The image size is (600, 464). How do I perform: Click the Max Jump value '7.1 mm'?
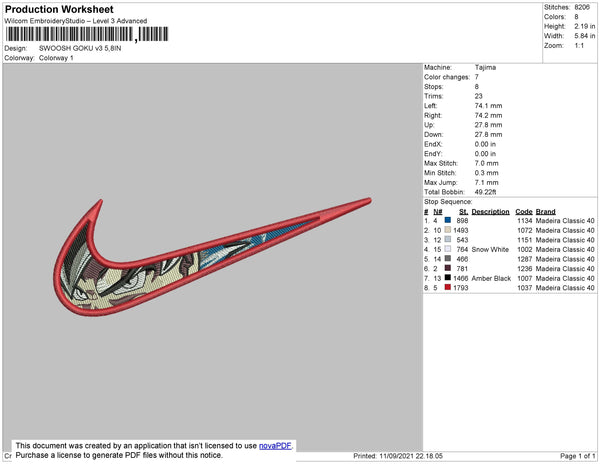point(486,182)
